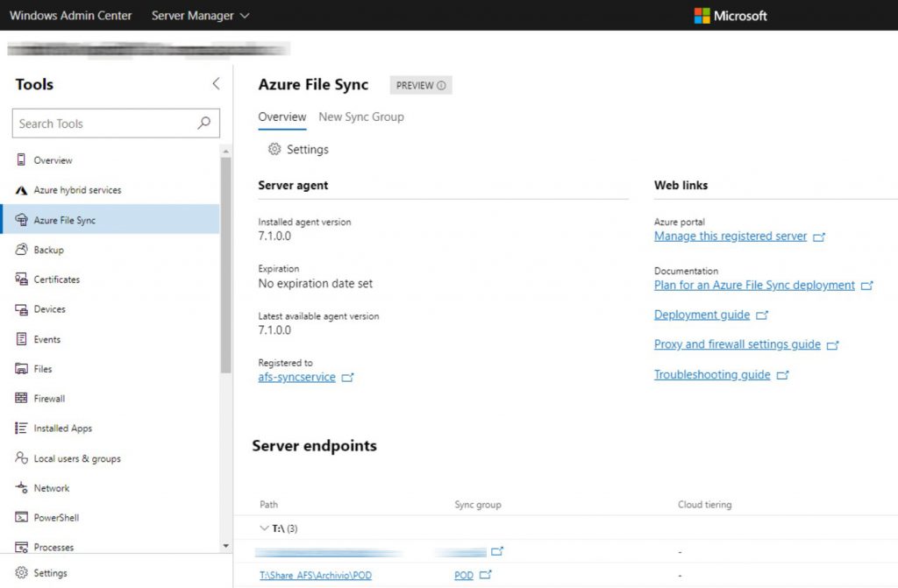Open the Installed Apps tool
The width and height of the screenshot is (898, 588).
click(x=62, y=429)
